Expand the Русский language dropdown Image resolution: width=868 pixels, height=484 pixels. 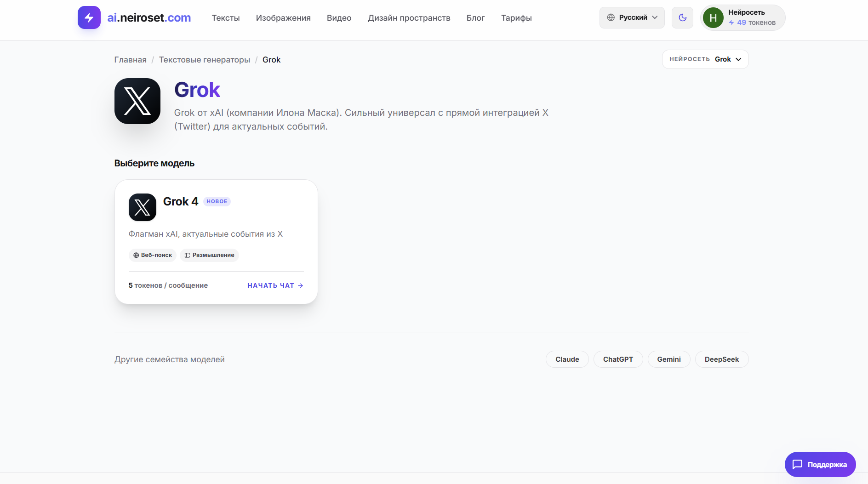click(632, 17)
